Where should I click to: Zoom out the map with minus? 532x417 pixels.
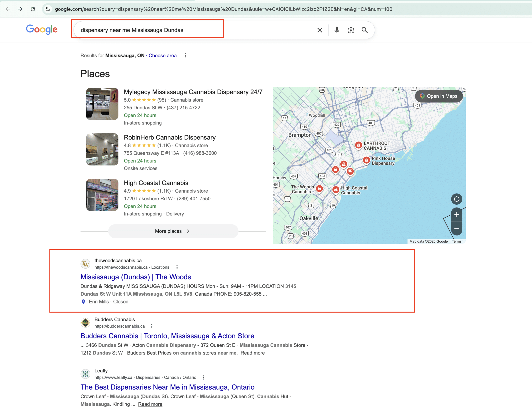[457, 229]
